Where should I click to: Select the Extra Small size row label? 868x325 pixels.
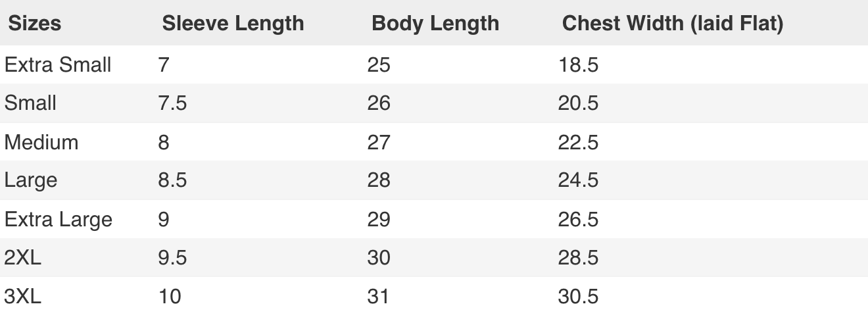[x=58, y=65]
